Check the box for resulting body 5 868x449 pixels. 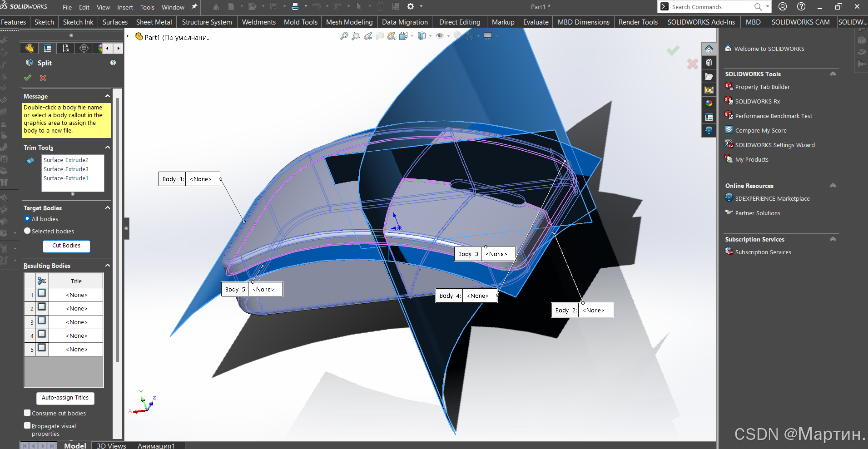click(42, 348)
